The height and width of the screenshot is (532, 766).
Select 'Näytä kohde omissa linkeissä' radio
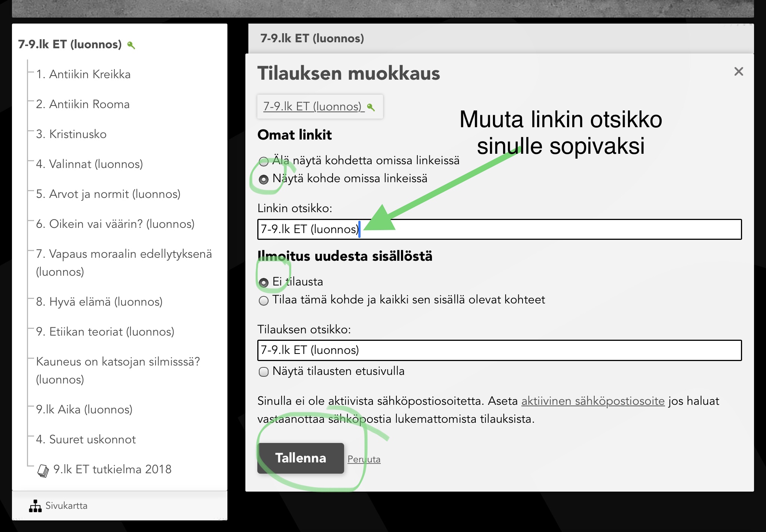click(264, 180)
